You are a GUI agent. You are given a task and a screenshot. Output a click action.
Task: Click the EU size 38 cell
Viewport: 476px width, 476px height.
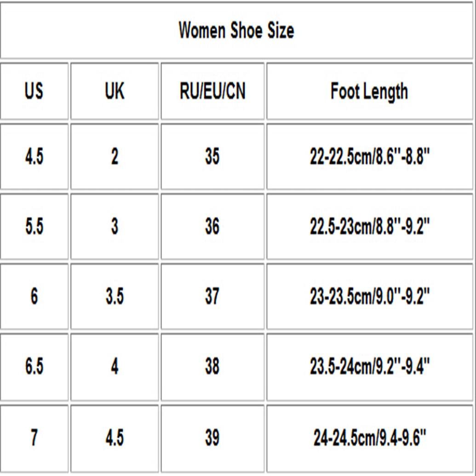point(212,367)
